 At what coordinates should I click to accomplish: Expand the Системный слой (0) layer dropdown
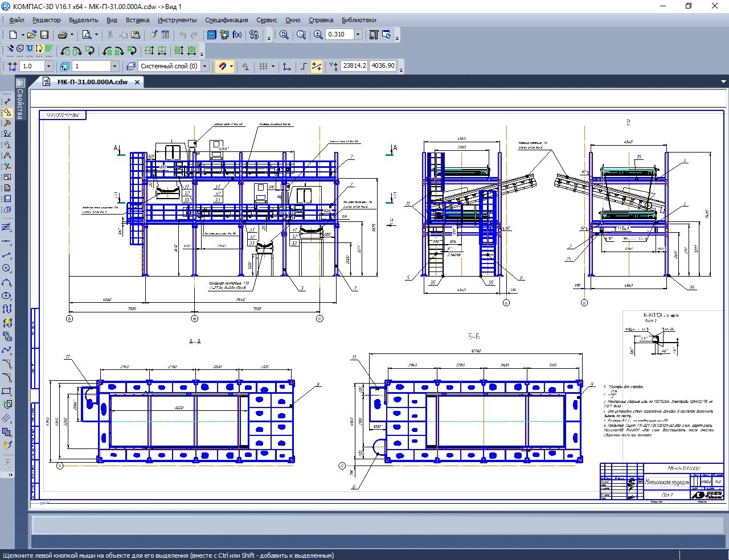point(205,67)
